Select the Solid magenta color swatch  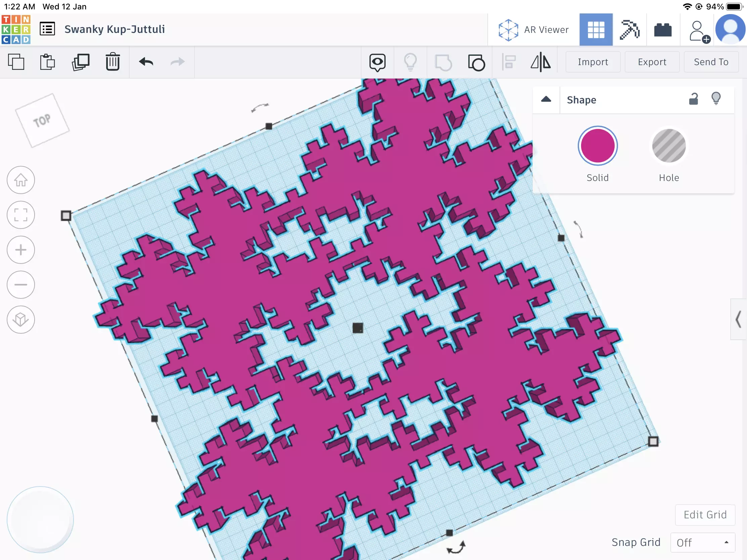pos(598,146)
